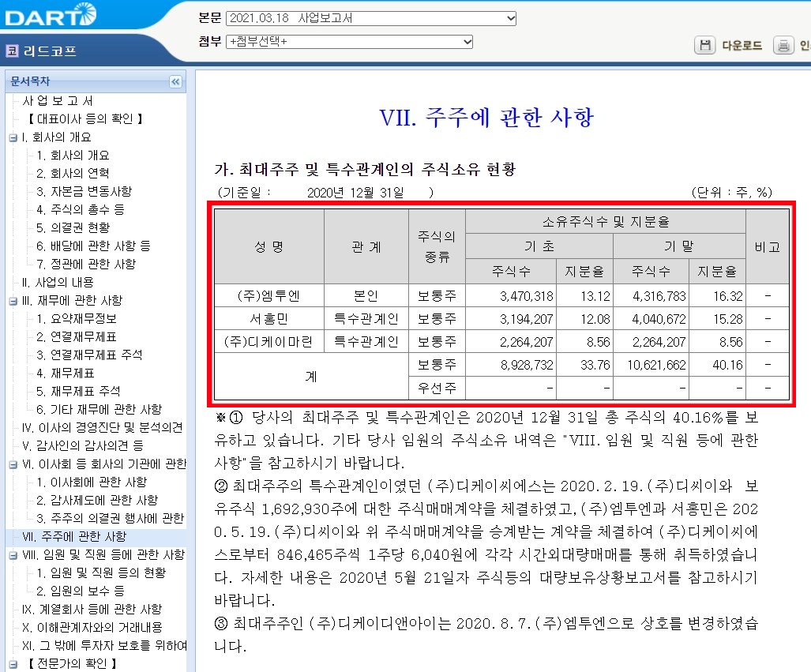The image size is (811, 672).
Task: Click the VII. 주주에 관한 사항 page heading
Action: [x=486, y=118]
